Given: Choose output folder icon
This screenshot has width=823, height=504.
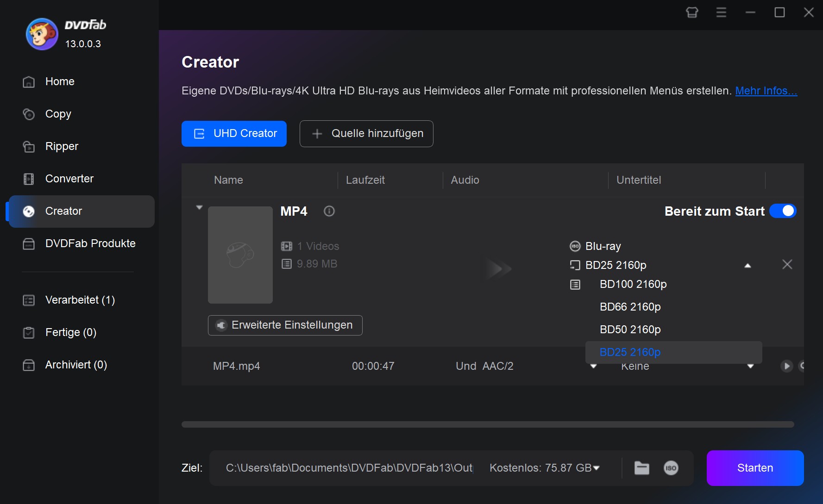Looking at the screenshot, I should point(641,468).
